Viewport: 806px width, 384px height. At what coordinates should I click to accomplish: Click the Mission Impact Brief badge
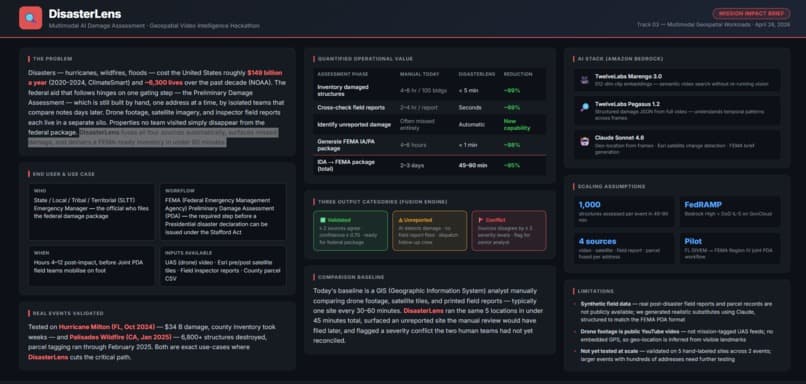click(x=751, y=14)
